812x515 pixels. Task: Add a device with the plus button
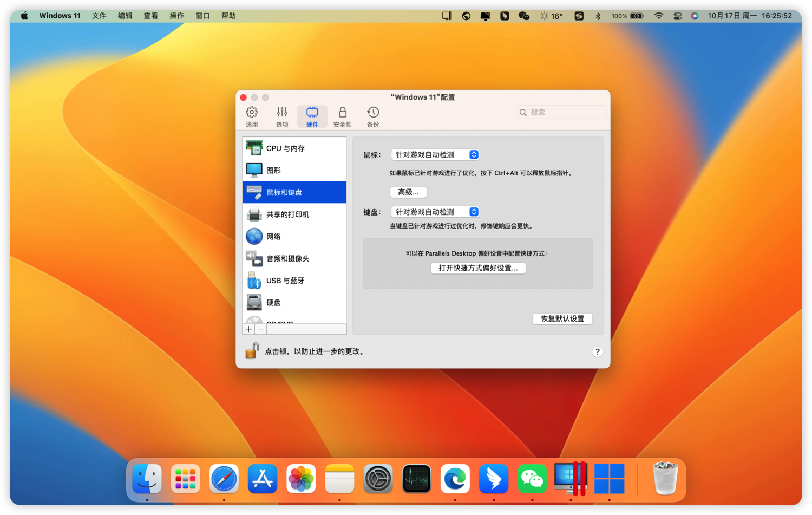248,329
